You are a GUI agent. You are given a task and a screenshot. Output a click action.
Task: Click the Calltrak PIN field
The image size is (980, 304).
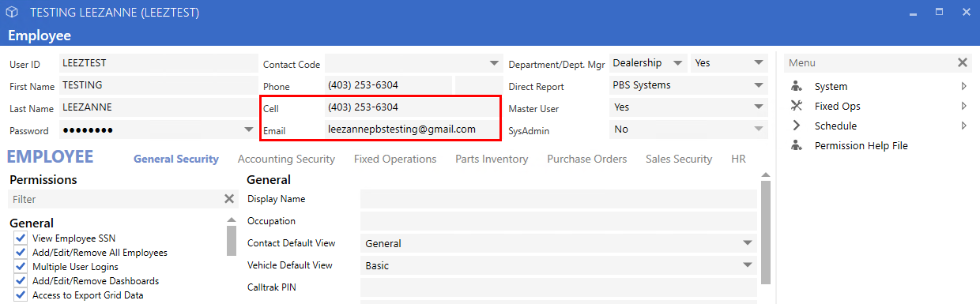(x=559, y=287)
